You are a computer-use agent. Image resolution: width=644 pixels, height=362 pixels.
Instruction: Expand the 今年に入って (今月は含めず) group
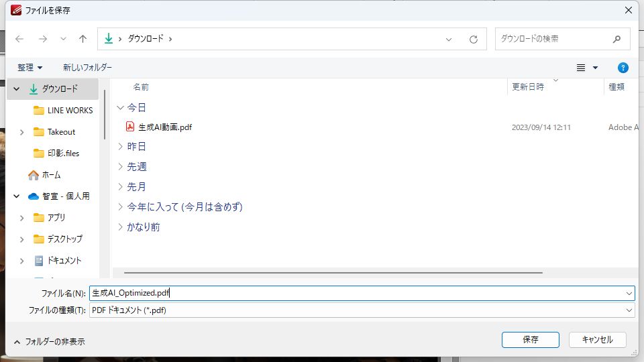(120, 206)
